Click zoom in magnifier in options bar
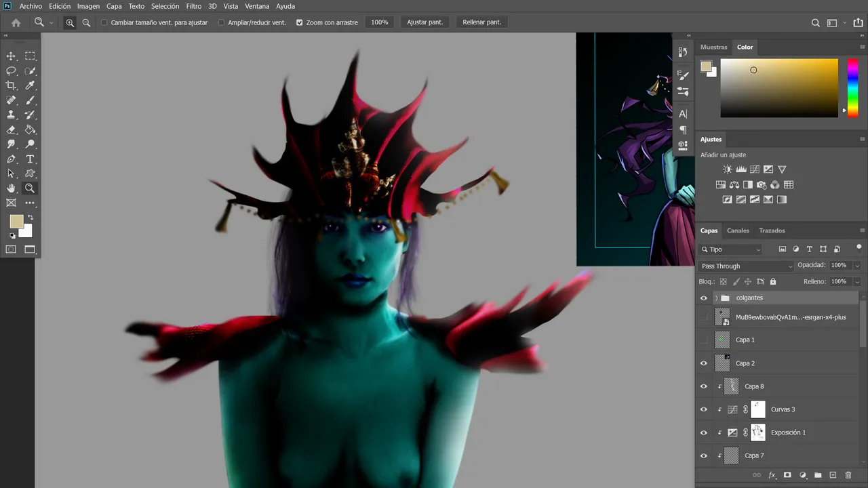Screen dimensions: 868x488 [x=70, y=22]
